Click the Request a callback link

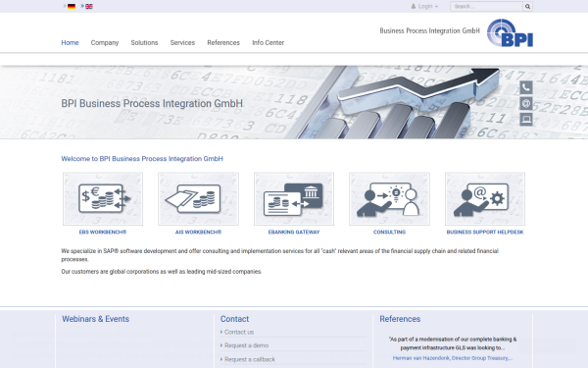coord(250,359)
